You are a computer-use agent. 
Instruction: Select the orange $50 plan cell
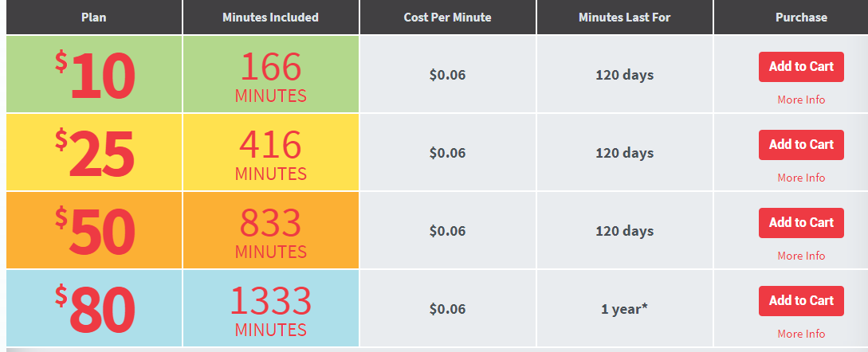[94, 231]
